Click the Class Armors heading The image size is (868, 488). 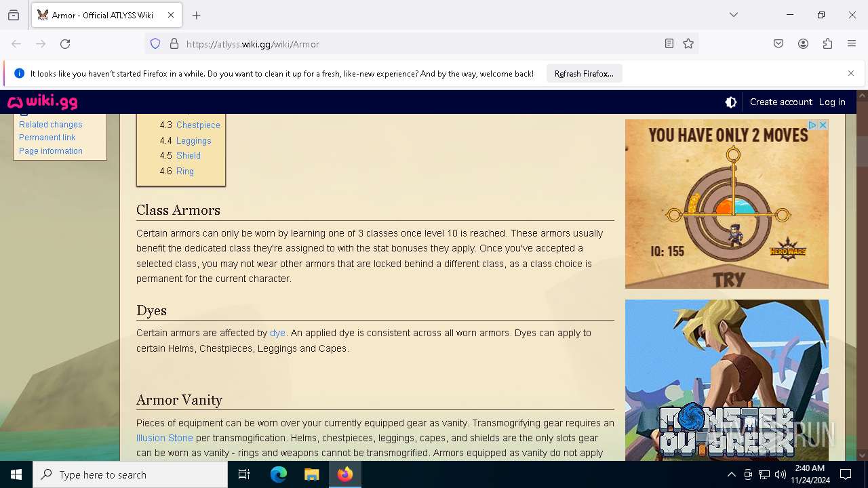coord(178,210)
